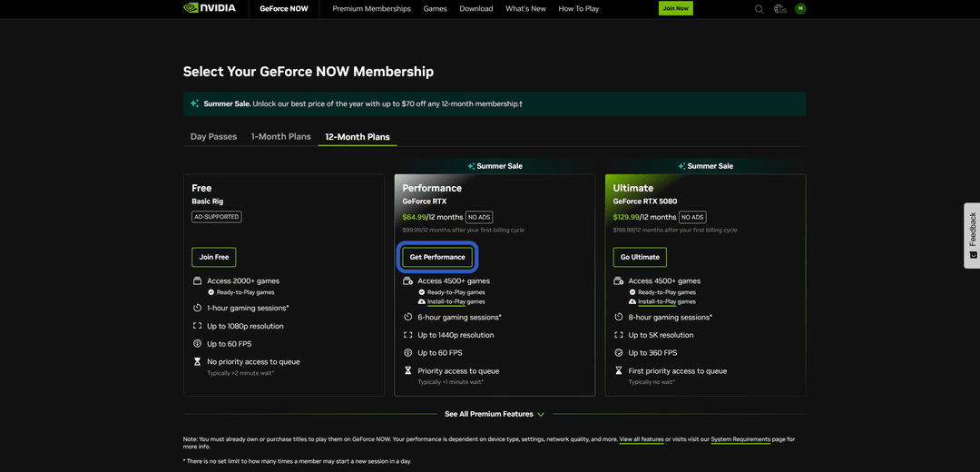The width and height of the screenshot is (980, 472).
Task: Go to Download page
Action: tap(476, 9)
